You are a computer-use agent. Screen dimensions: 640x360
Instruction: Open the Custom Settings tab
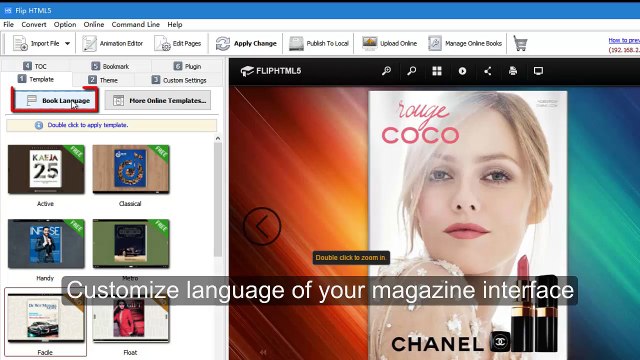coord(179,80)
